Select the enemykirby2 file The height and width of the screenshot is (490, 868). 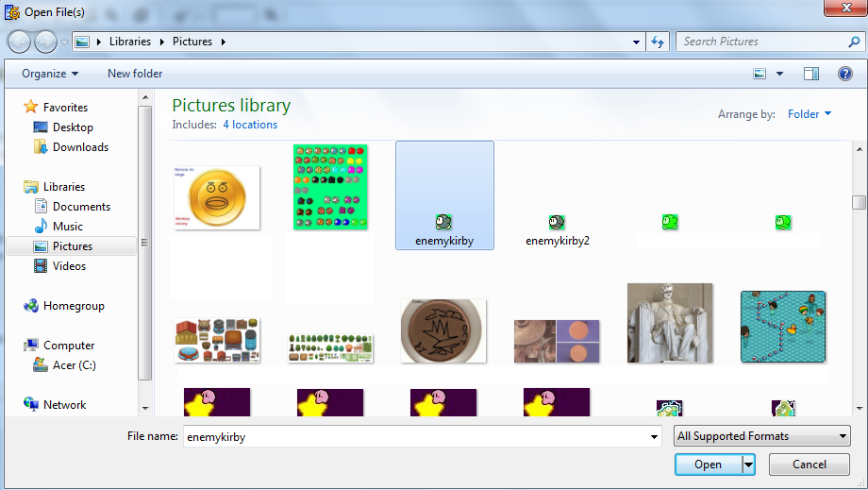tap(558, 230)
